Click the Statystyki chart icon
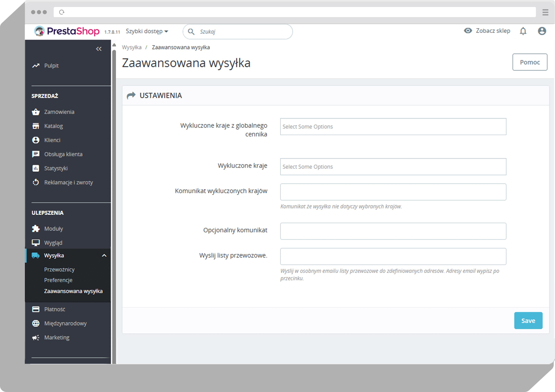 coord(36,168)
